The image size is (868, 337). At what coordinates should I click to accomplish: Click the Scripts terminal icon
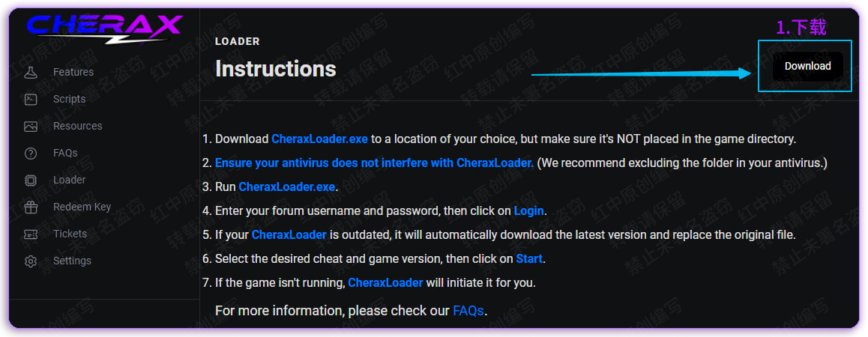pyautogui.click(x=31, y=99)
